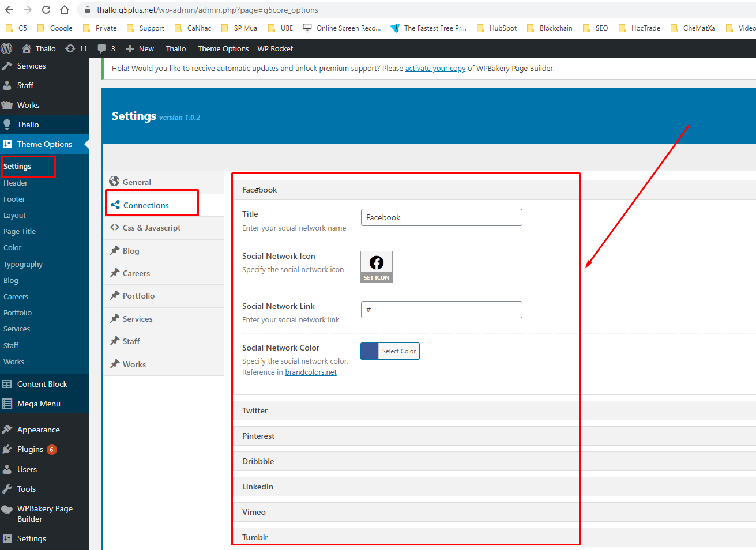Expand the Pinterest section
The height and width of the screenshot is (550, 756).
(x=495, y=436)
